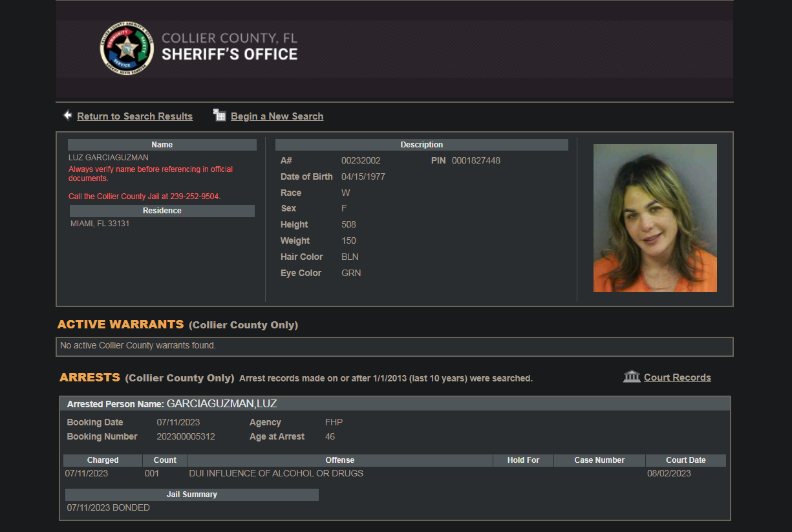
Task: Click the Description panel header
Action: pos(422,145)
